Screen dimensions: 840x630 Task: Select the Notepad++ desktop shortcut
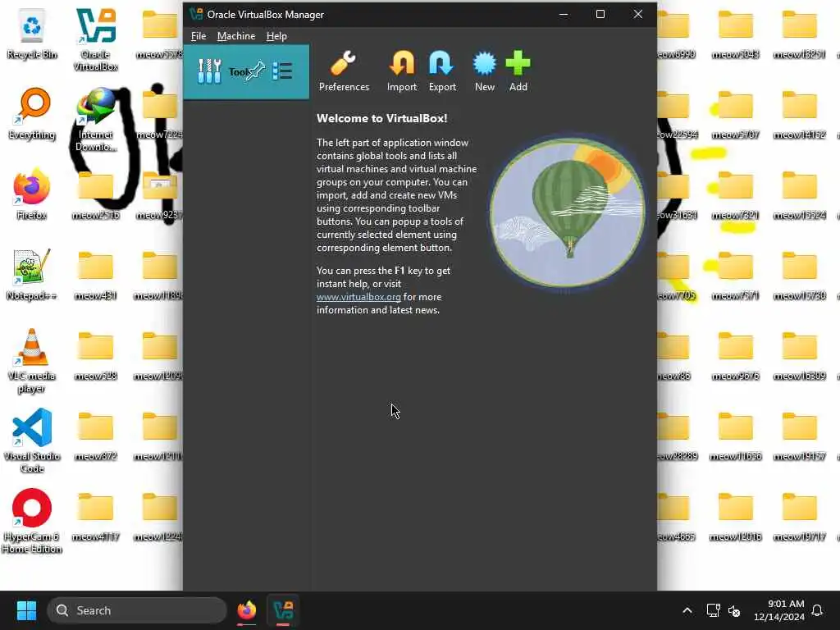32,275
